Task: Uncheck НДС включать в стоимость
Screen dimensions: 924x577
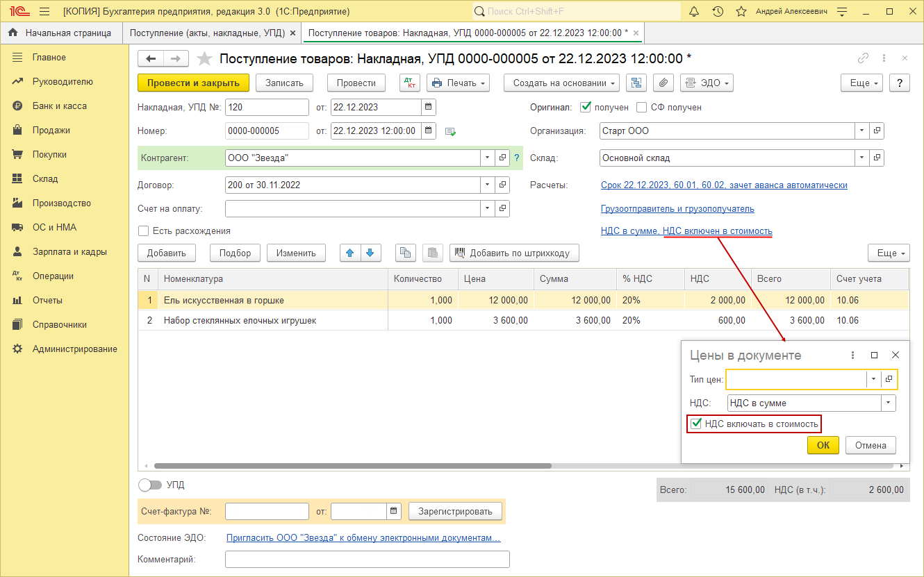Action: tap(695, 424)
